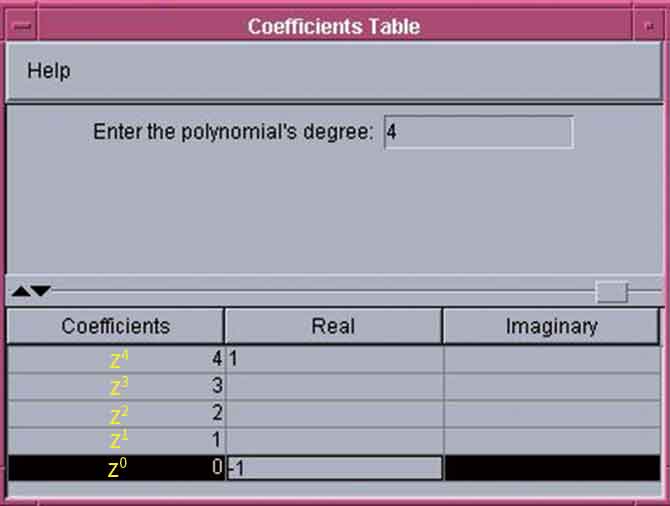Click the down arrow on pane divider
Viewport: 670px width, 506px height.
click(x=39, y=291)
